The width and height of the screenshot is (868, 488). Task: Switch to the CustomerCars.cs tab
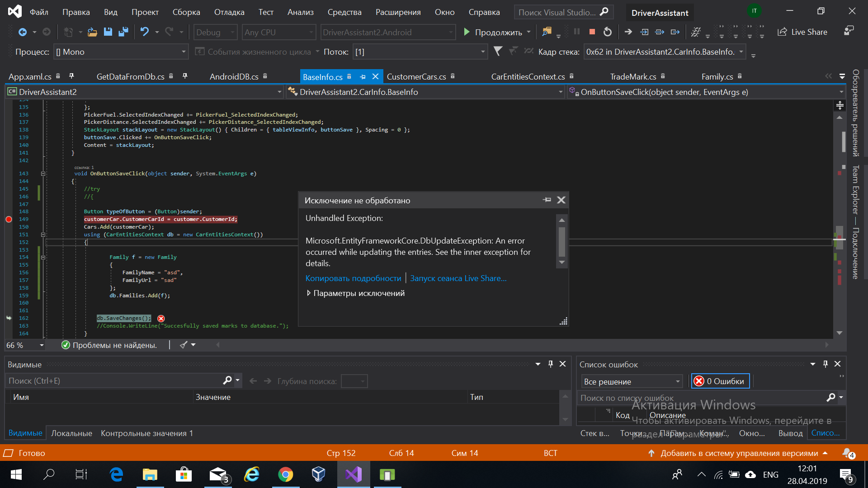pos(416,76)
